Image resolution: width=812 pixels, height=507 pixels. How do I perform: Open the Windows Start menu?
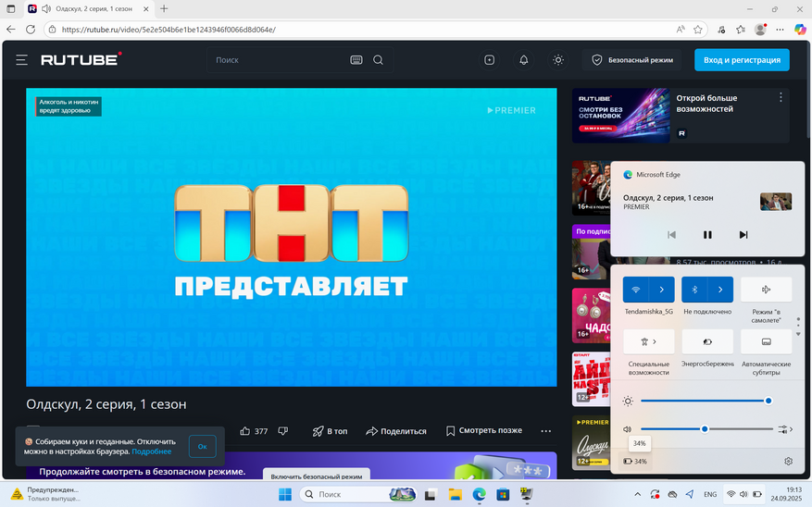coord(285,495)
